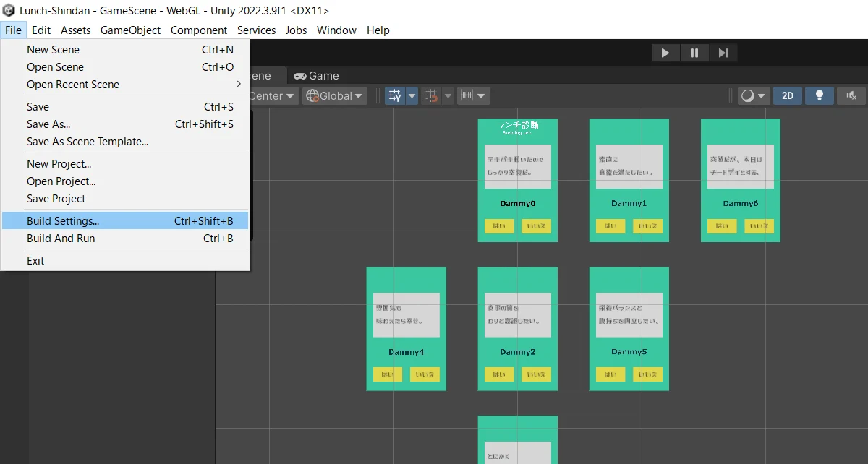
Task: Select Save in the File menu
Action: [125, 107]
